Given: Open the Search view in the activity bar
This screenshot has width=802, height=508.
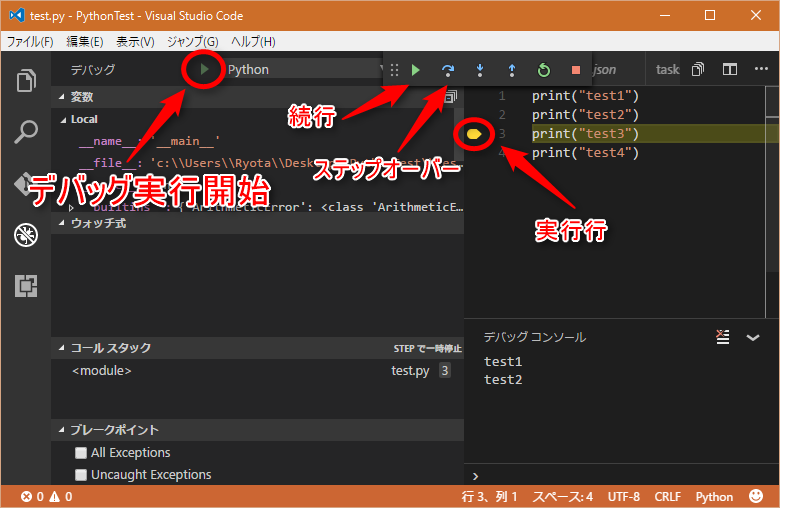Looking at the screenshot, I should click(26, 132).
